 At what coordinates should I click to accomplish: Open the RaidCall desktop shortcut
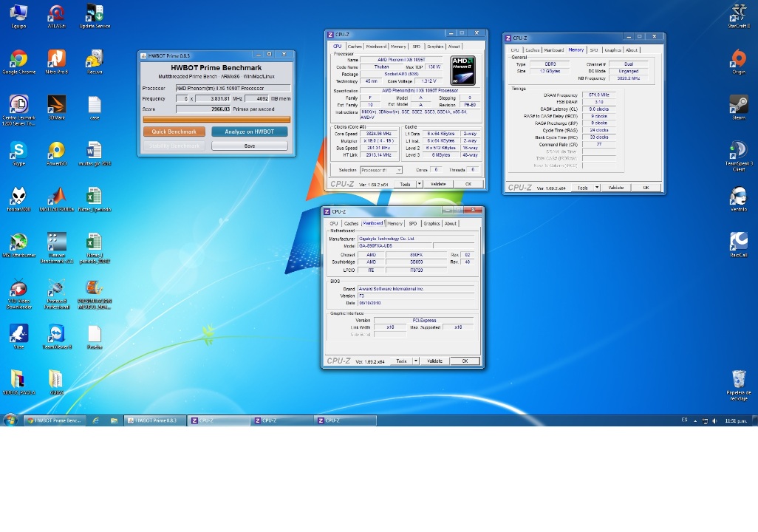739,245
